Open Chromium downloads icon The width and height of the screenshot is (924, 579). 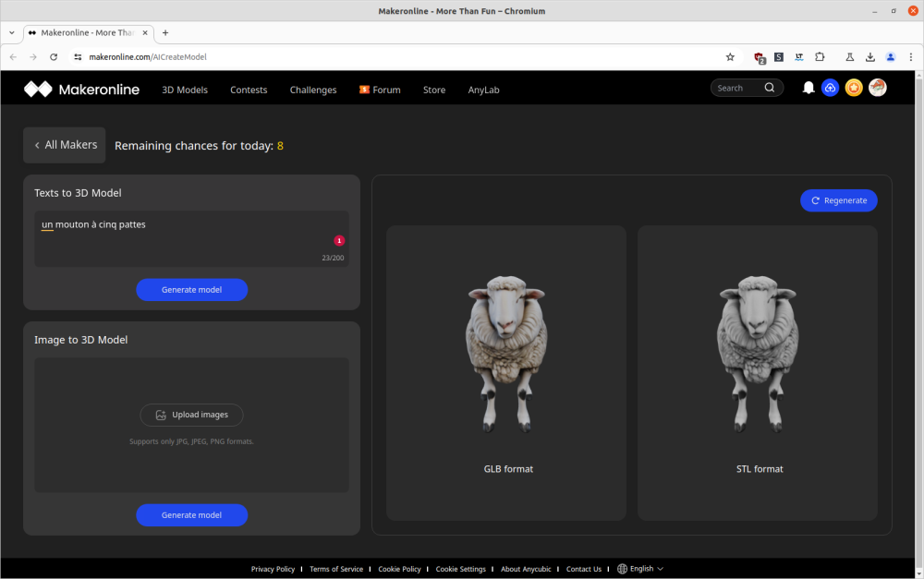pyautogui.click(x=869, y=57)
